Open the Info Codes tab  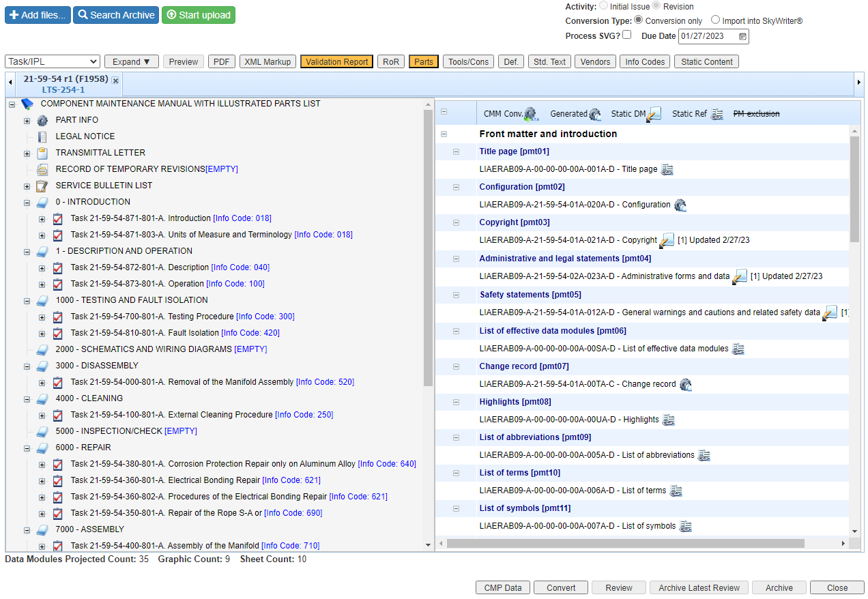tap(645, 61)
